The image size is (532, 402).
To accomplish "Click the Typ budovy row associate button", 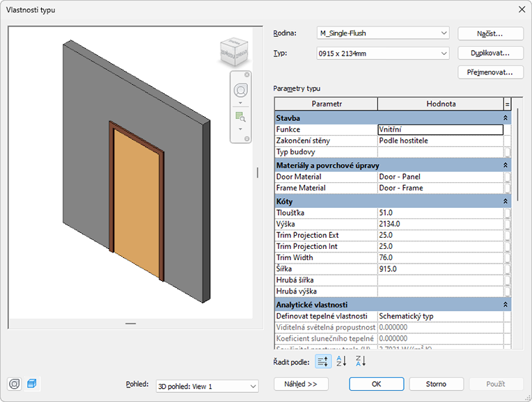I will tap(507, 152).
